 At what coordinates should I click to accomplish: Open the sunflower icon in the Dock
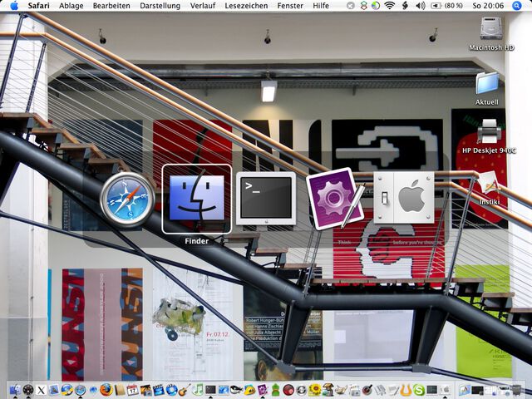click(x=315, y=390)
